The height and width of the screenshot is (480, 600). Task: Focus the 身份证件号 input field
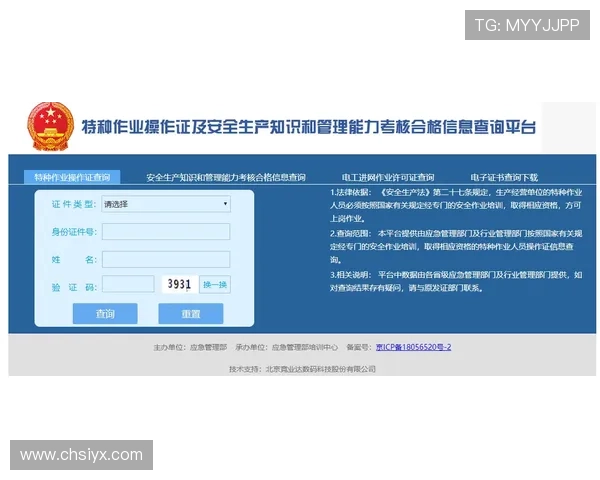tap(166, 232)
